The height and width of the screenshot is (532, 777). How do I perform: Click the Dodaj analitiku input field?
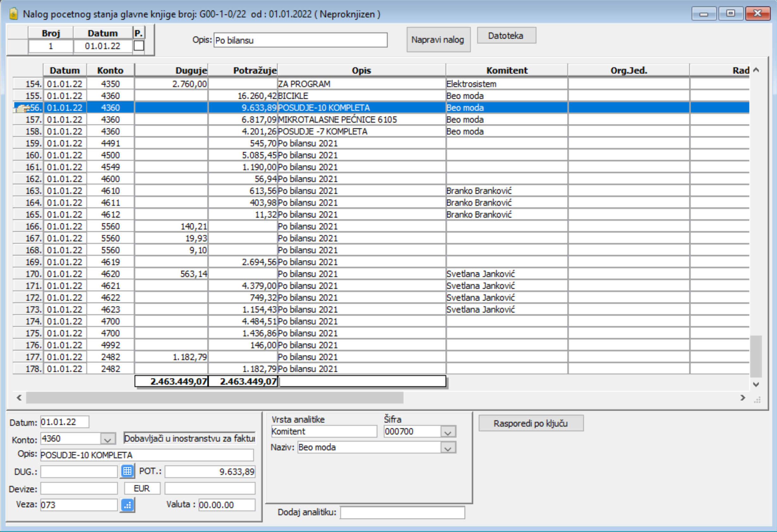coord(402,513)
